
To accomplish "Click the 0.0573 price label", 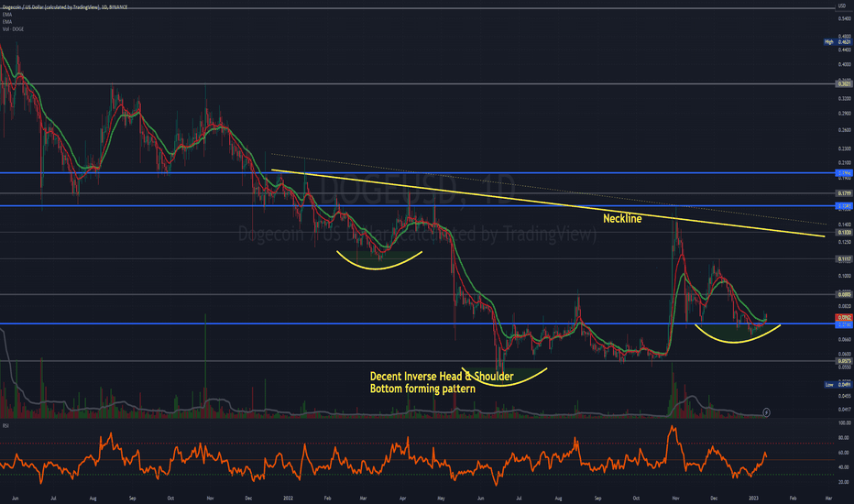I will tap(844, 361).
